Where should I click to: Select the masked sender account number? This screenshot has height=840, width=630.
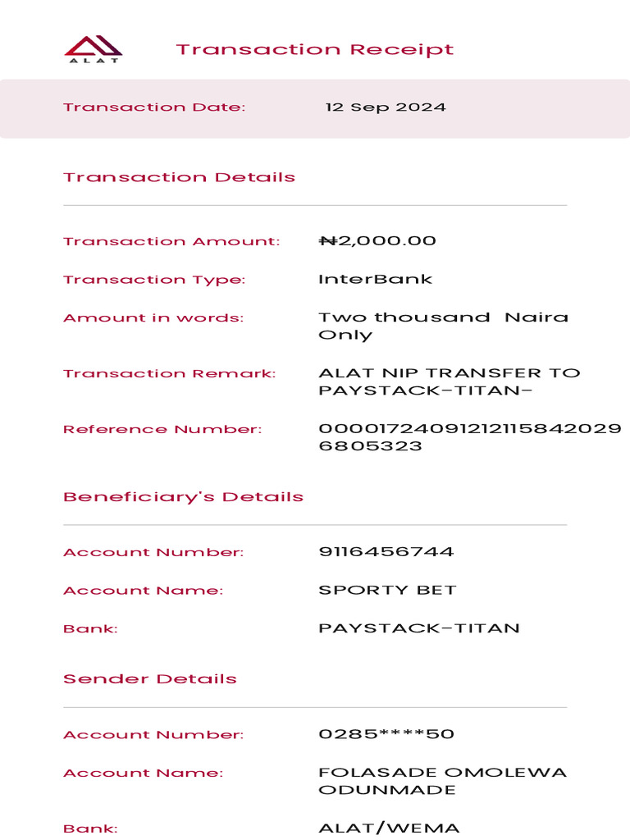pyautogui.click(x=386, y=734)
